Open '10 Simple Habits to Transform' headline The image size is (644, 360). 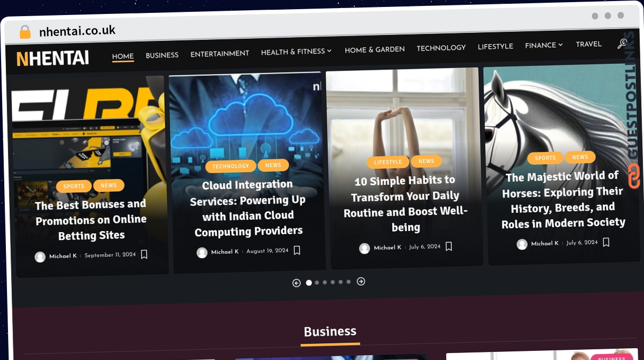[405, 204]
